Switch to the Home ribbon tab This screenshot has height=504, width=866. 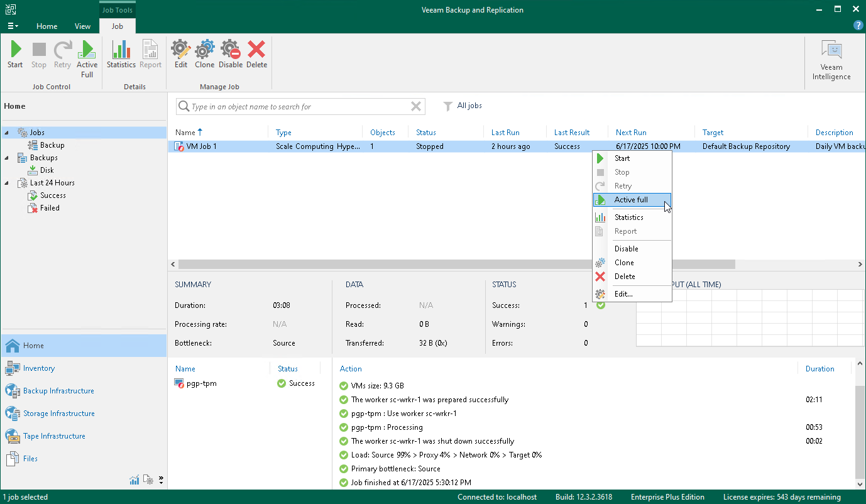click(x=47, y=26)
